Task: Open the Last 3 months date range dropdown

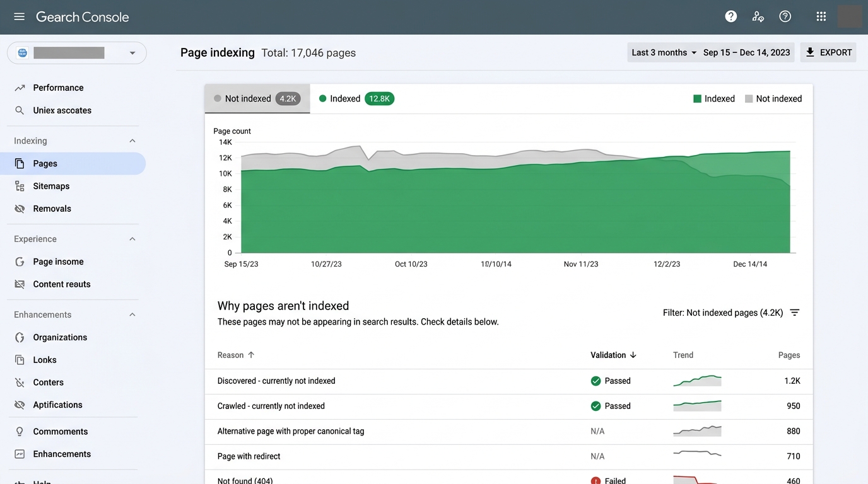Action: pos(664,52)
